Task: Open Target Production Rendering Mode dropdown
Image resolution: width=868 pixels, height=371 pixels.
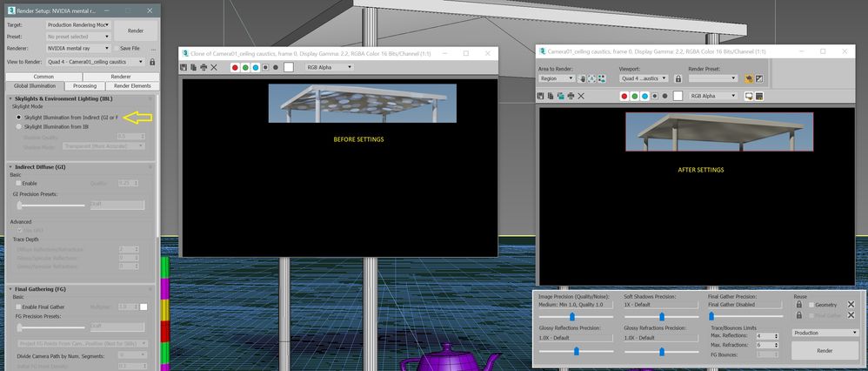Action: (x=78, y=25)
